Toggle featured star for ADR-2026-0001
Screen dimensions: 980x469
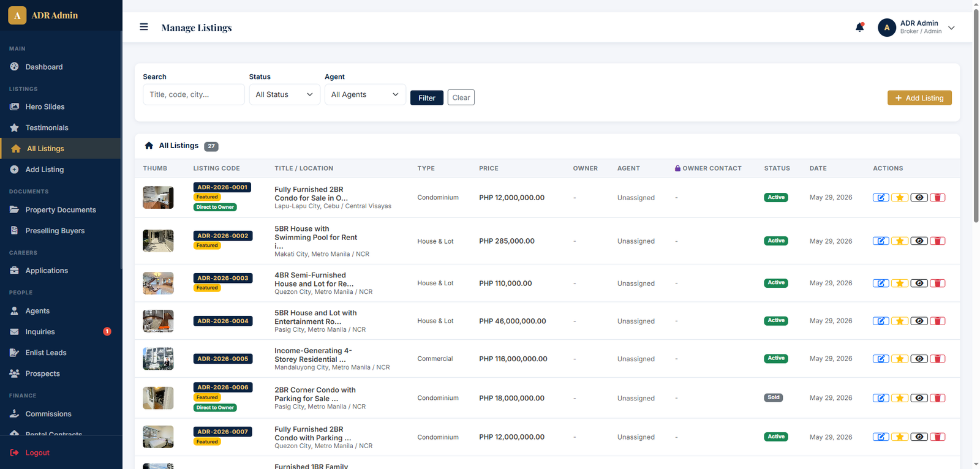pos(900,198)
